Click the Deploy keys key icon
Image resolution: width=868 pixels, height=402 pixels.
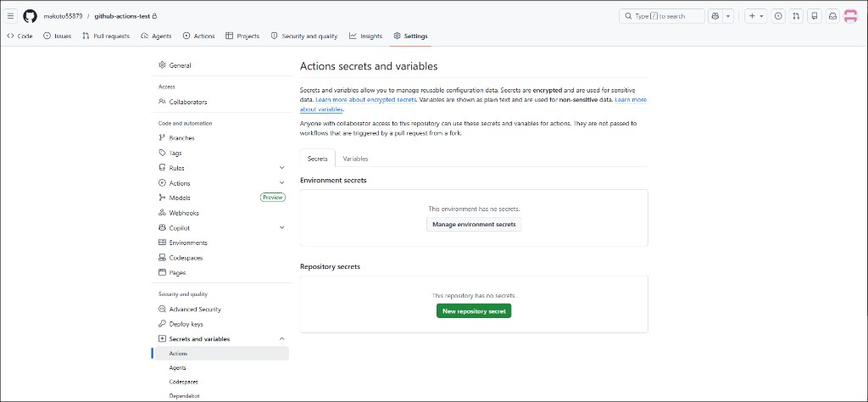pos(162,324)
